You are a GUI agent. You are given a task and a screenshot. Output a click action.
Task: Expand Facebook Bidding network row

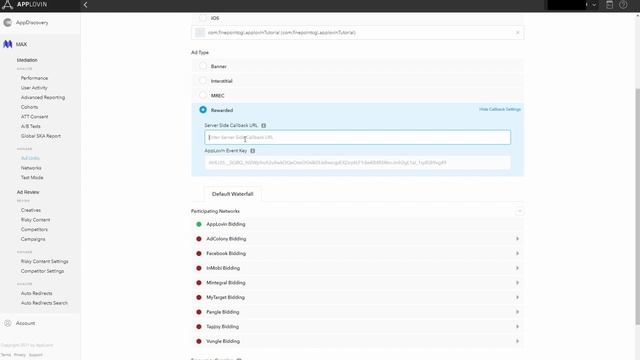[x=517, y=253]
